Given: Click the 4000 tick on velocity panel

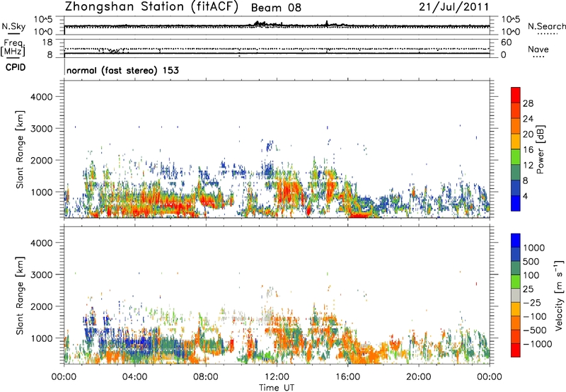Looking at the screenshot, I should pyautogui.click(x=42, y=243).
